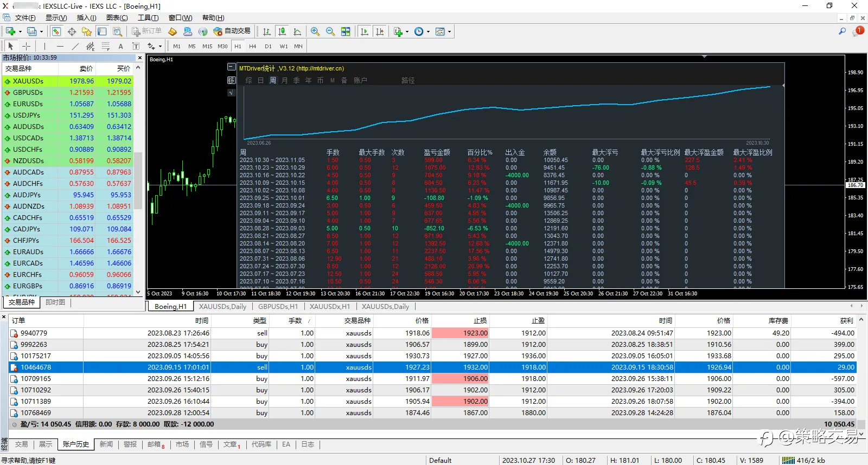Viewport: 868px width, 465px height.
Task: Switch chart to candlestick style
Action: click(282, 31)
